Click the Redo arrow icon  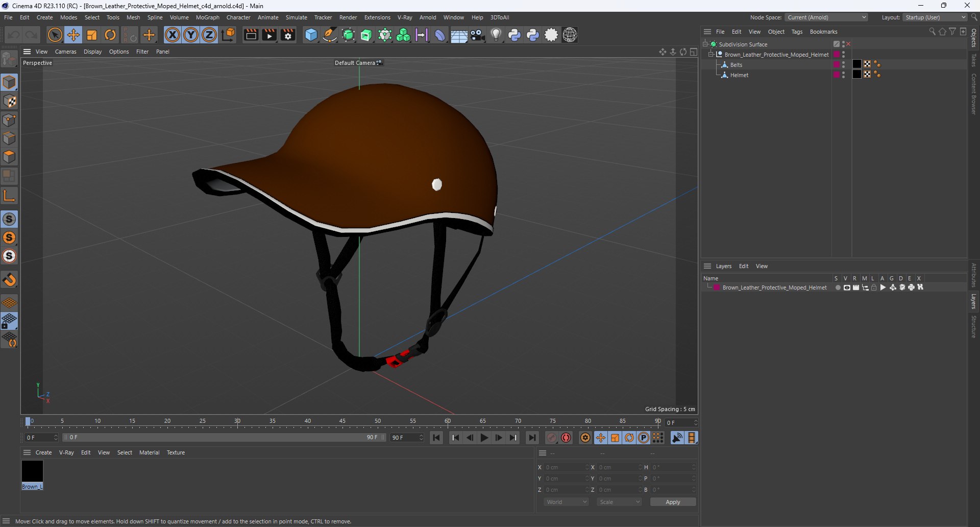(32, 35)
